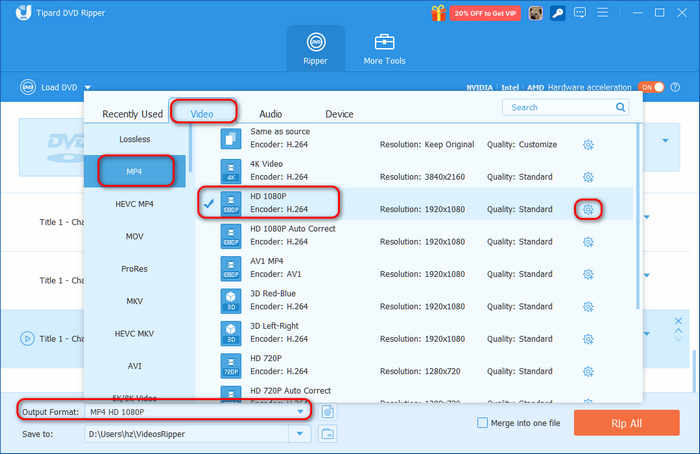This screenshot has width=700, height=454.
Task: Expand the Save to path dropdown
Action: (x=300, y=434)
